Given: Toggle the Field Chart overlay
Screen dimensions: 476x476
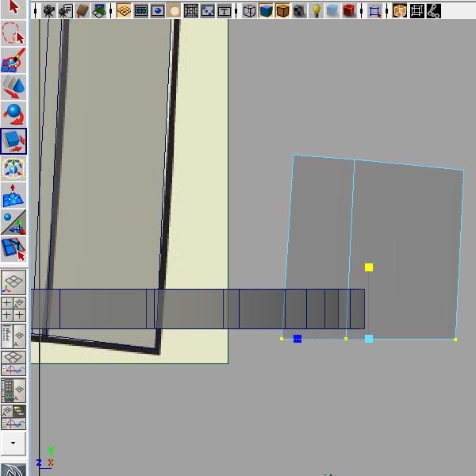Looking at the screenshot, I should [x=191, y=11].
